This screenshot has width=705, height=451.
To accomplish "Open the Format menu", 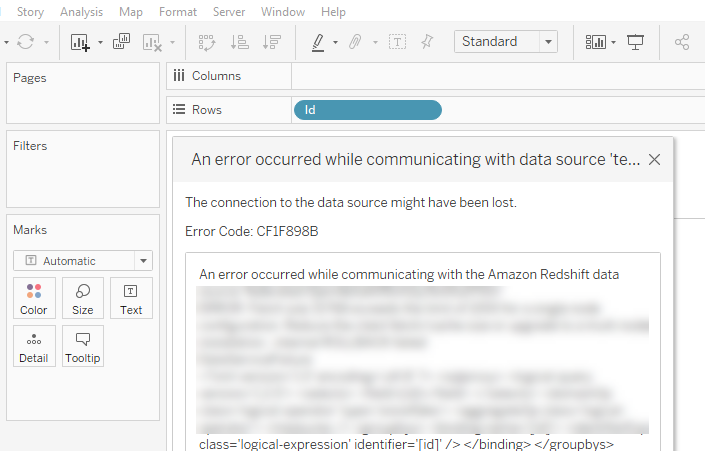I will point(178,12).
